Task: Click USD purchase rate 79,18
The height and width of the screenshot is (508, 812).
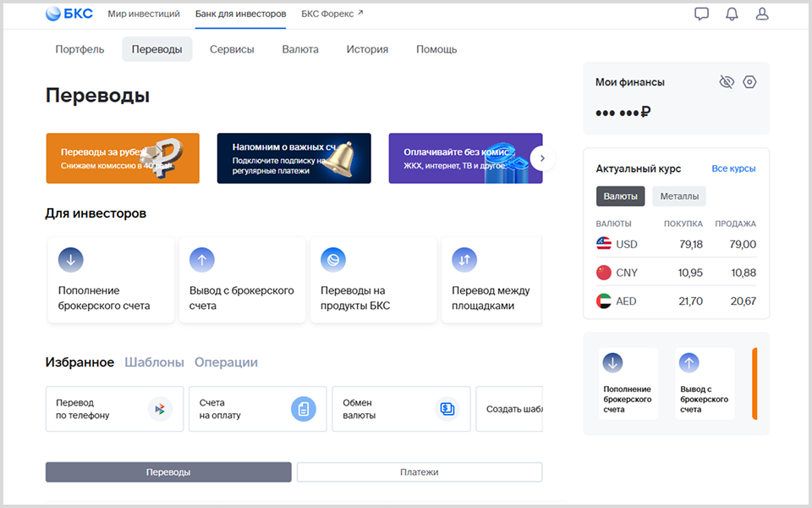Action: (691, 244)
